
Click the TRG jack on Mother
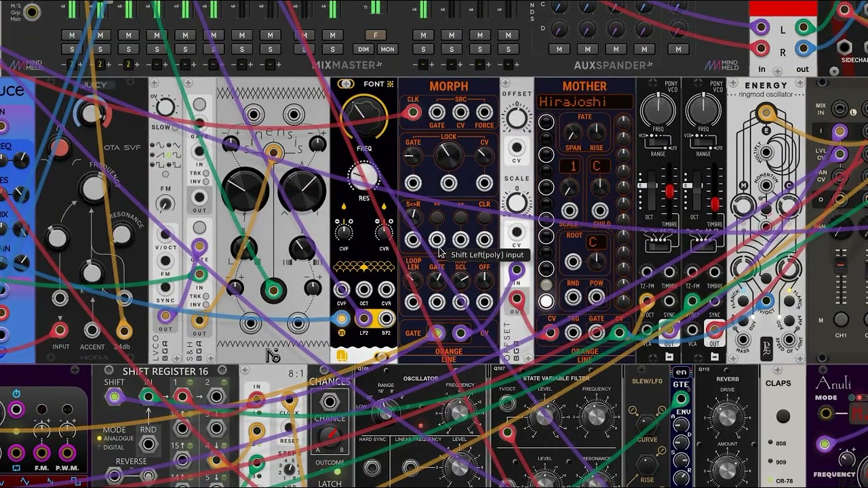[573, 332]
